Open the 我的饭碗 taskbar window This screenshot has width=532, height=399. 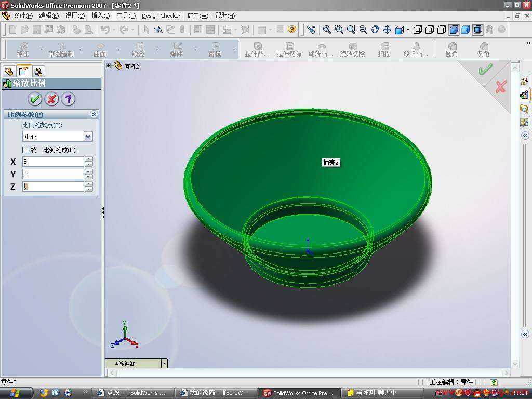(217, 393)
